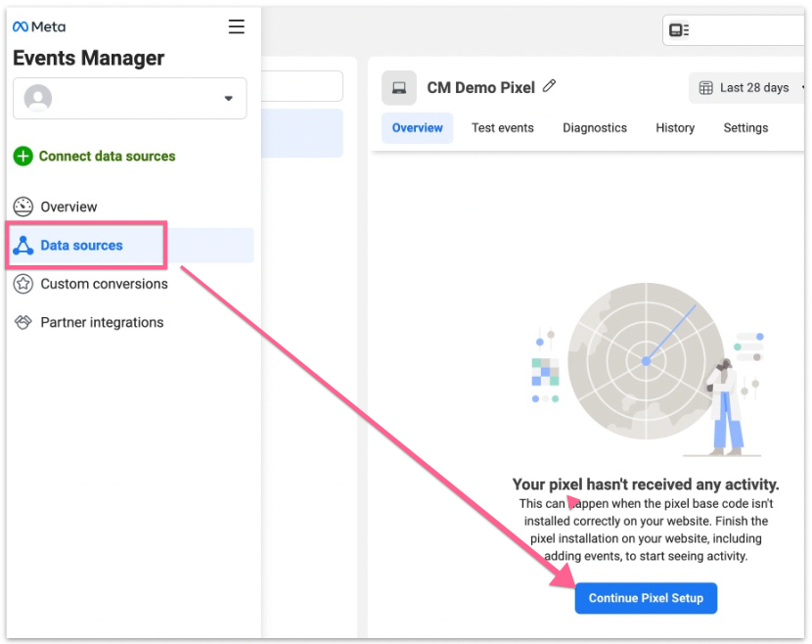This screenshot has height=644, width=812.
Task: Go to the Settings tab
Action: coord(745,128)
